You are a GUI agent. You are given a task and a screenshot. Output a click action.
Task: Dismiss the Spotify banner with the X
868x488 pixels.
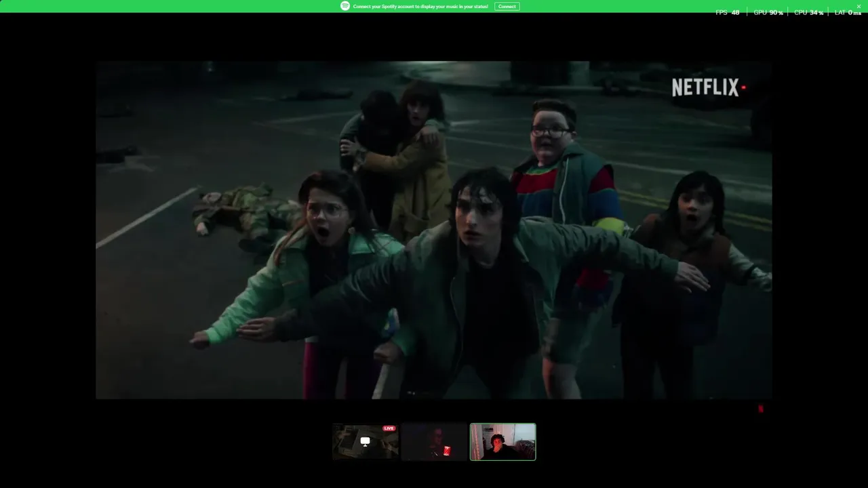(x=859, y=6)
